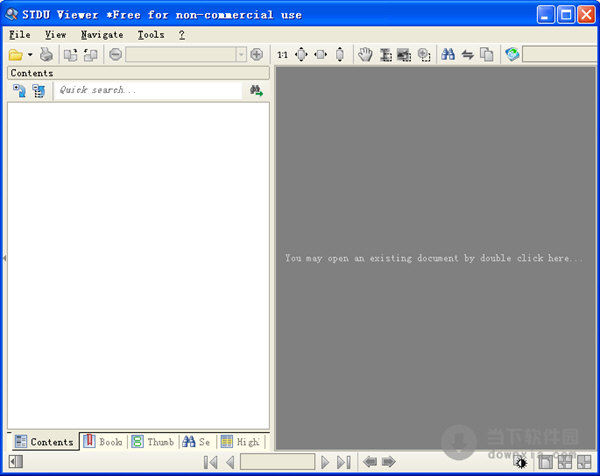Select the Hand tool
The height and width of the screenshot is (476, 600).
click(x=365, y=55)
